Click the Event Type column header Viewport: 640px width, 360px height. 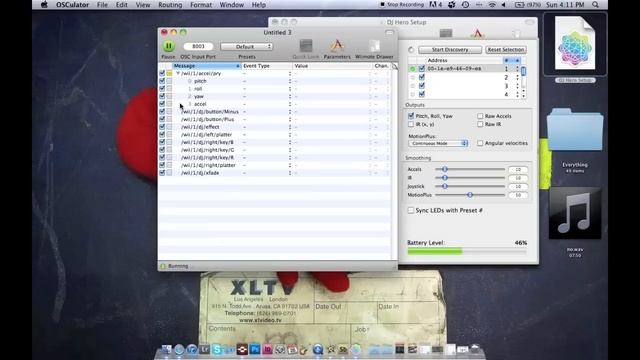pos(267,66)
